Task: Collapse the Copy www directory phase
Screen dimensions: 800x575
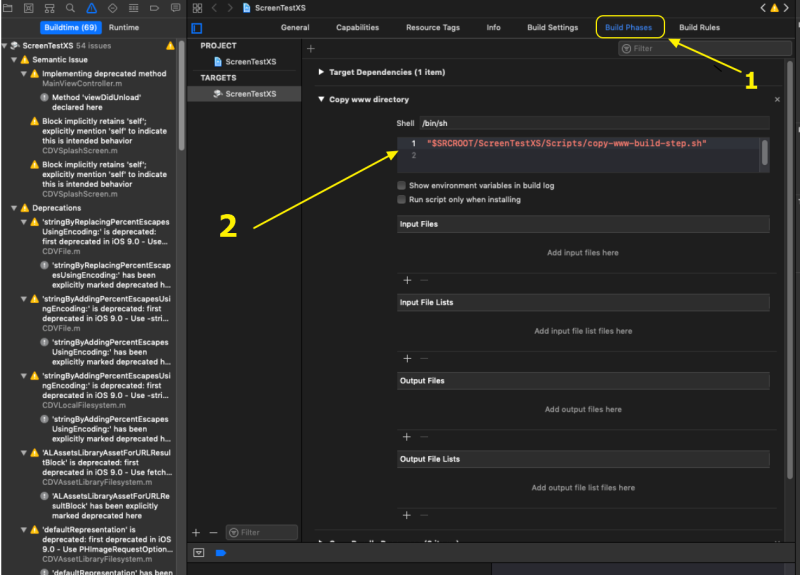Action: 321,99
